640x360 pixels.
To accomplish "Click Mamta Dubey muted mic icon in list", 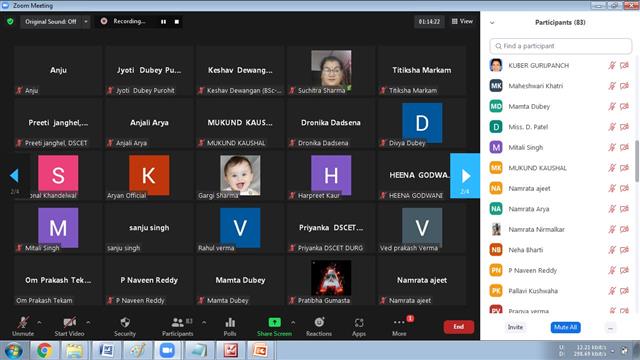I will point(612,107).
